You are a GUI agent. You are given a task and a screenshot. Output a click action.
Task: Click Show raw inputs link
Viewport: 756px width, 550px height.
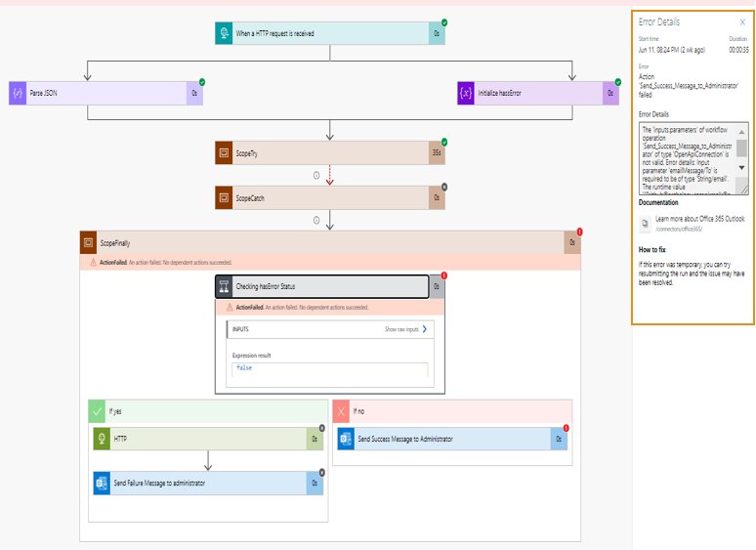click(x=406, y=330)
